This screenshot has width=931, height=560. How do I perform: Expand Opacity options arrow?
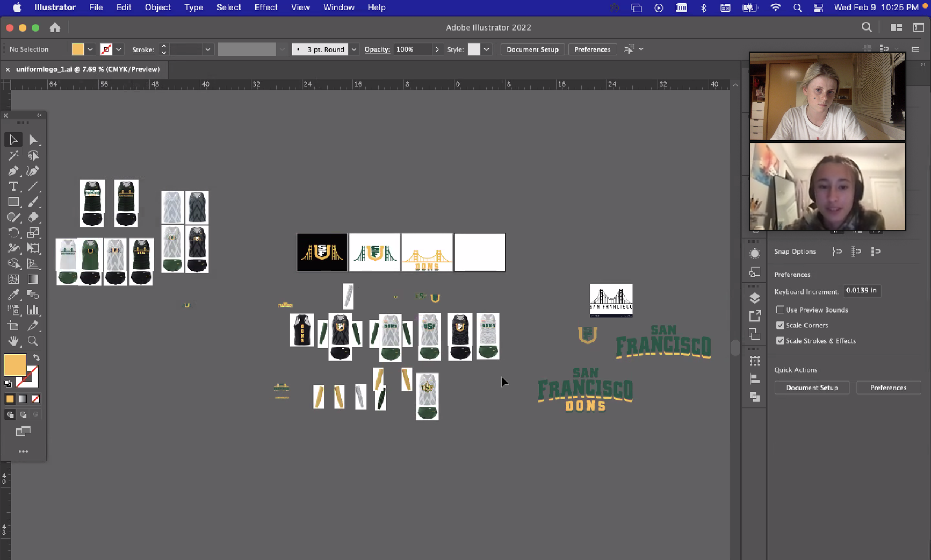tap(437, 49)
